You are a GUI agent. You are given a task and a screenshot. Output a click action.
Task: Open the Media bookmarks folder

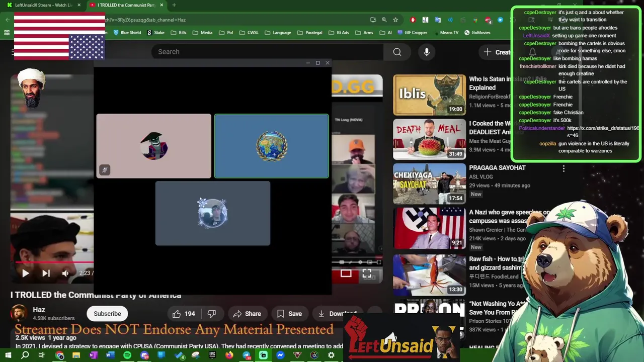[203, 33]
